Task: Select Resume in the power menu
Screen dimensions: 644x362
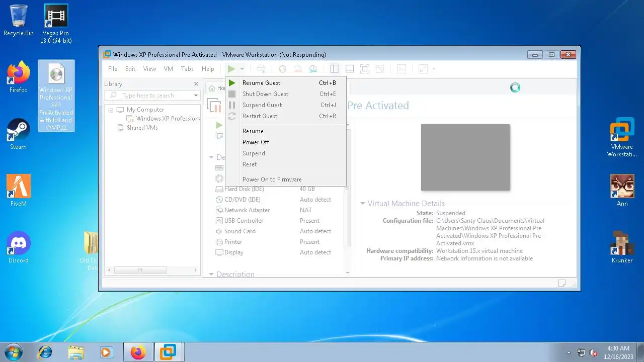Action: pyautogui.click(x=285, y=131)
